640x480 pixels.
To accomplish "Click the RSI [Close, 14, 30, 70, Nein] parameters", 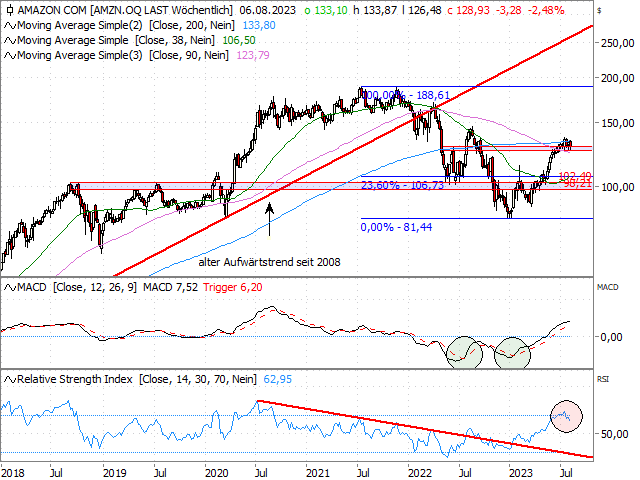I will coord(198,379).
